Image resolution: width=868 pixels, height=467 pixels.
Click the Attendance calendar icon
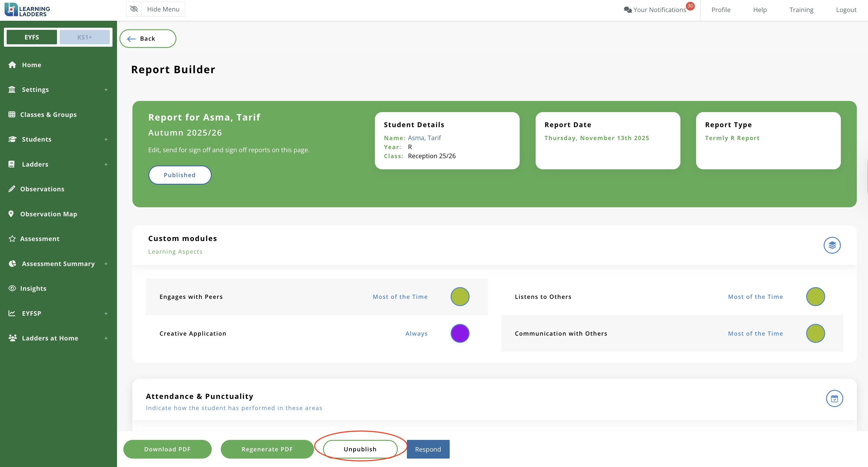point(834,399)
